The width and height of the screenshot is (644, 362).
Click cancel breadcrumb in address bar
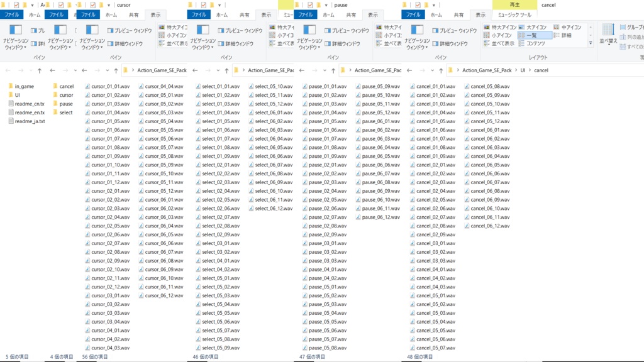click(x=541, y=70)
